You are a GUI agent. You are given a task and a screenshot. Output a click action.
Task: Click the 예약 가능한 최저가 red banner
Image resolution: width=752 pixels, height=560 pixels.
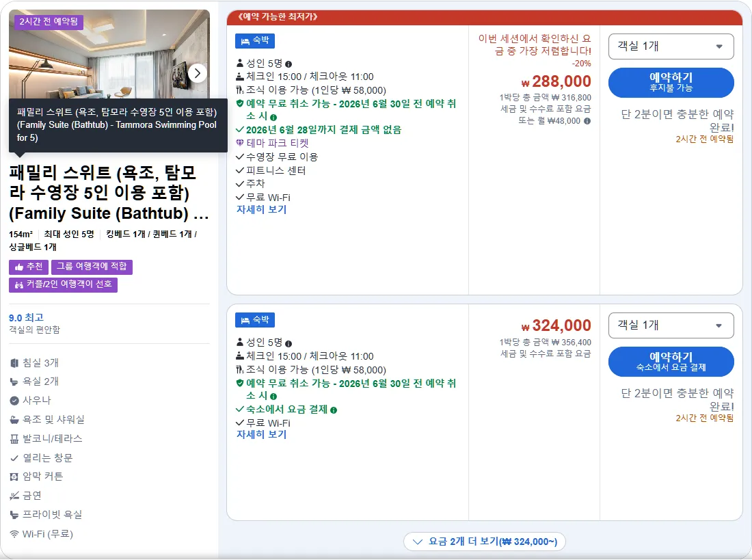(485, 17)
